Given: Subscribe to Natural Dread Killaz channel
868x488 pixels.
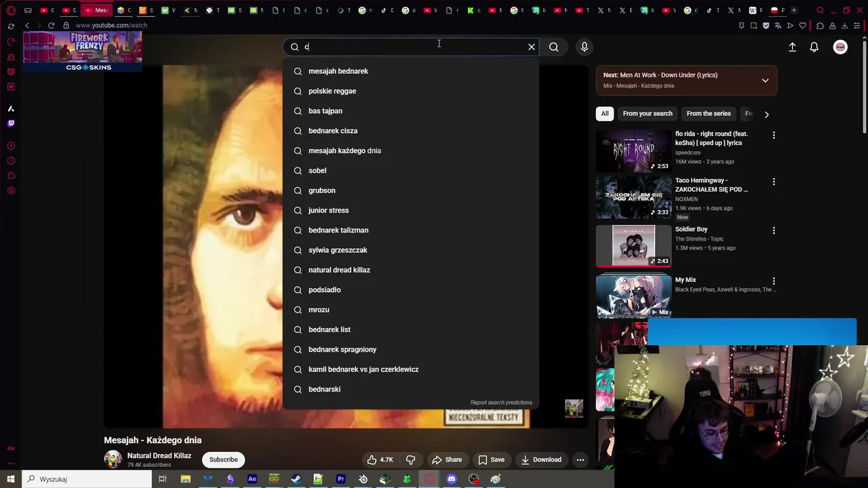Looking at the screenshot, I should 223,460.
